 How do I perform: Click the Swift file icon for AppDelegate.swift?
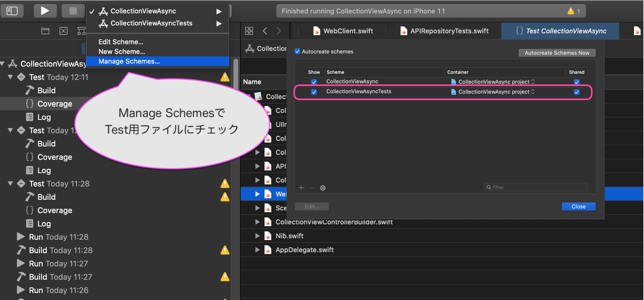(x=268, y=250)
